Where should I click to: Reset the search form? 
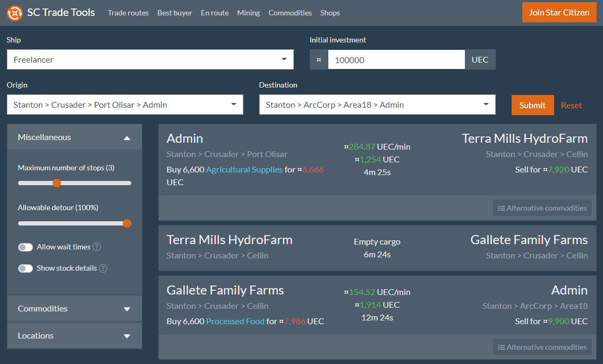(571, 105)
